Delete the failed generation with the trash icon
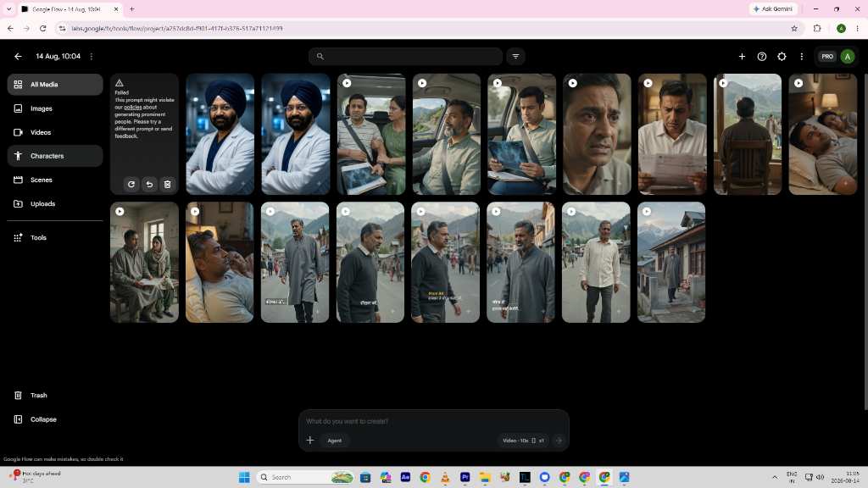Image resolution: width=868 pixels, height=488 pixels. tap(168, 184)
